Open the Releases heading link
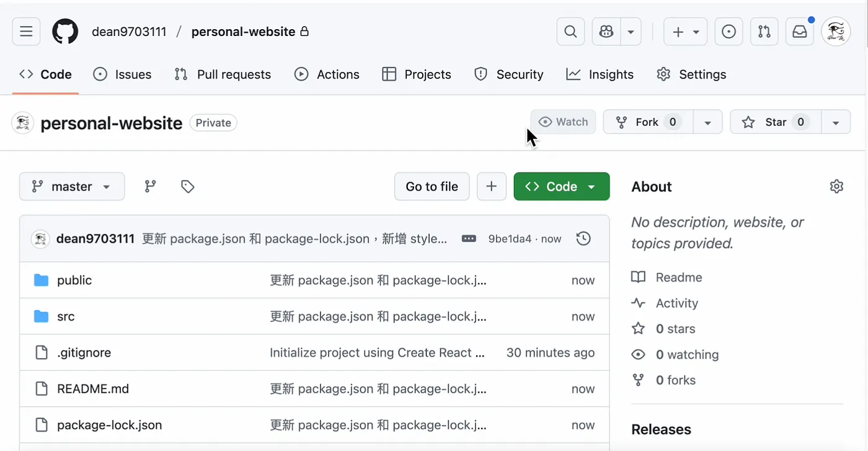 click(x=661, y=429)
